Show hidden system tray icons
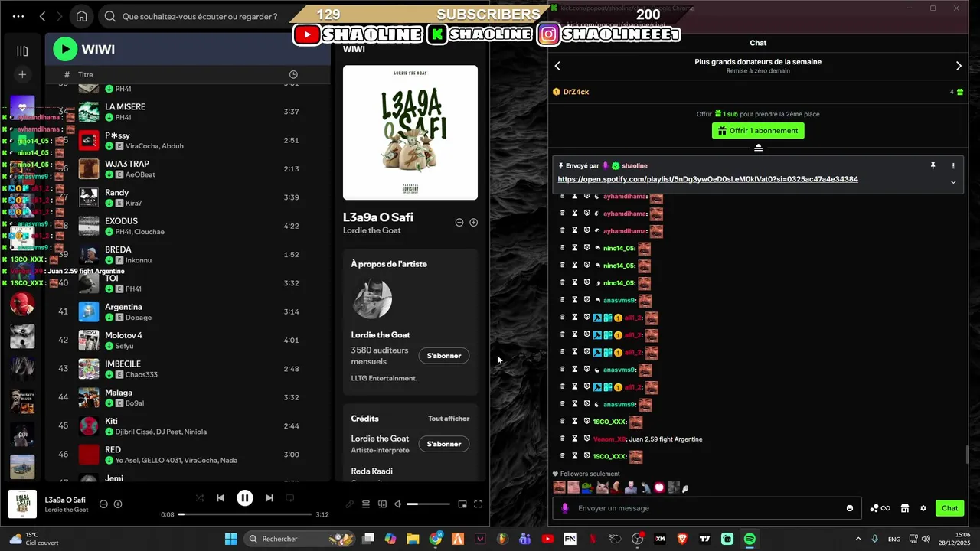 (x=857, y=539)
